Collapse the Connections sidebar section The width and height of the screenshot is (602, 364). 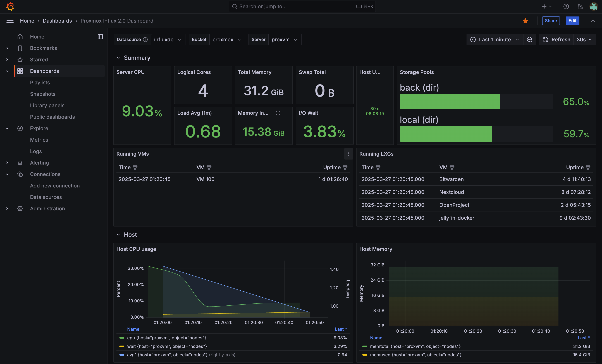7,174
